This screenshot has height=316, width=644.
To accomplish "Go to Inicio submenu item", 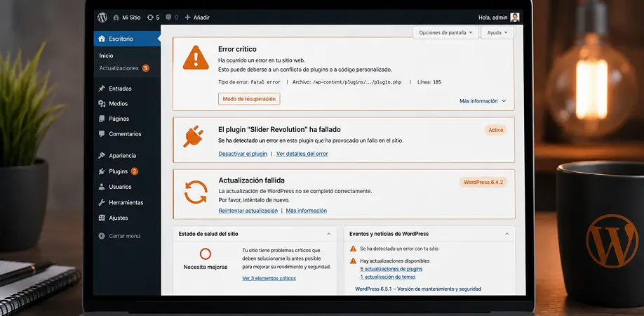I will (x=106, y=55).
